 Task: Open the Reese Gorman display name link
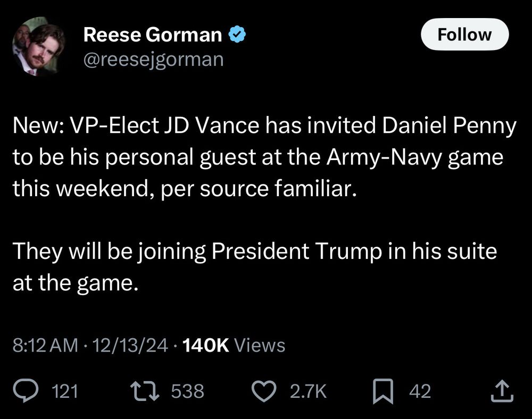153,35
